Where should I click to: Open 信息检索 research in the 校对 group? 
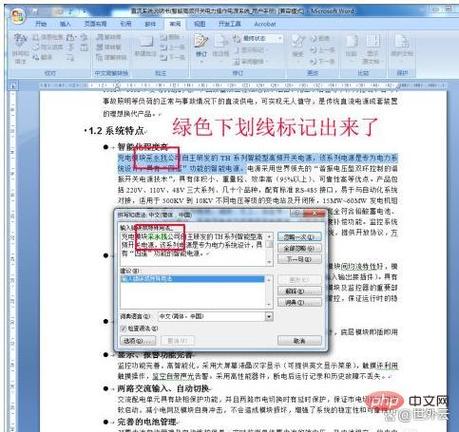(x=48, y=37)
